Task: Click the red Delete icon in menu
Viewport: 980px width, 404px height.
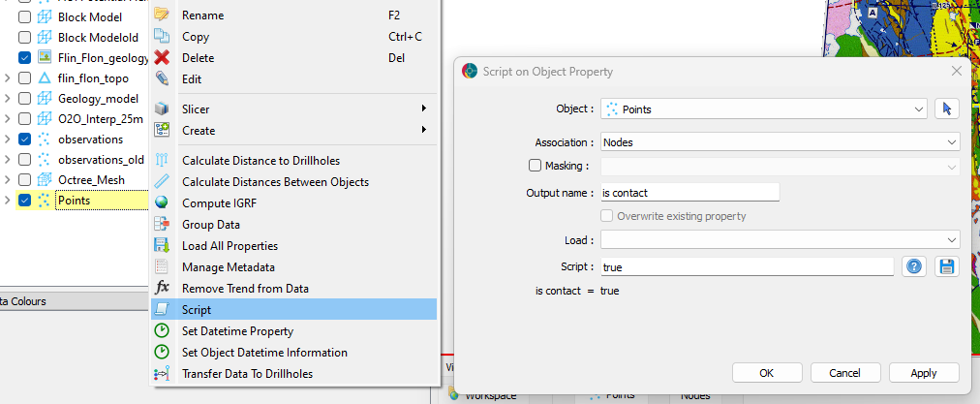Action: 162,58
